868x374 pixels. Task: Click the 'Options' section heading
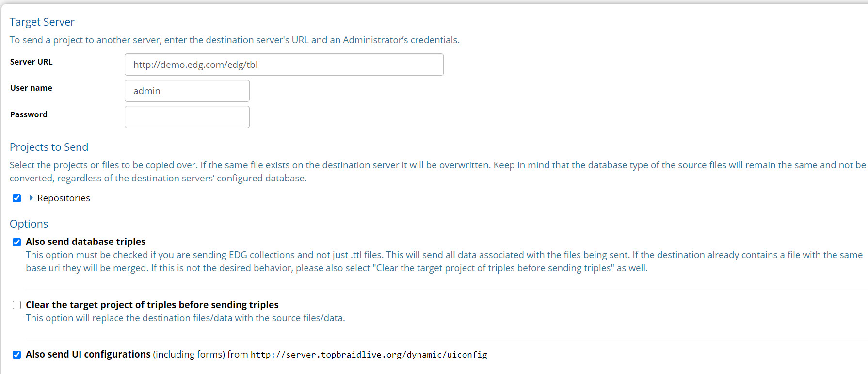click(x=29, y=224)
